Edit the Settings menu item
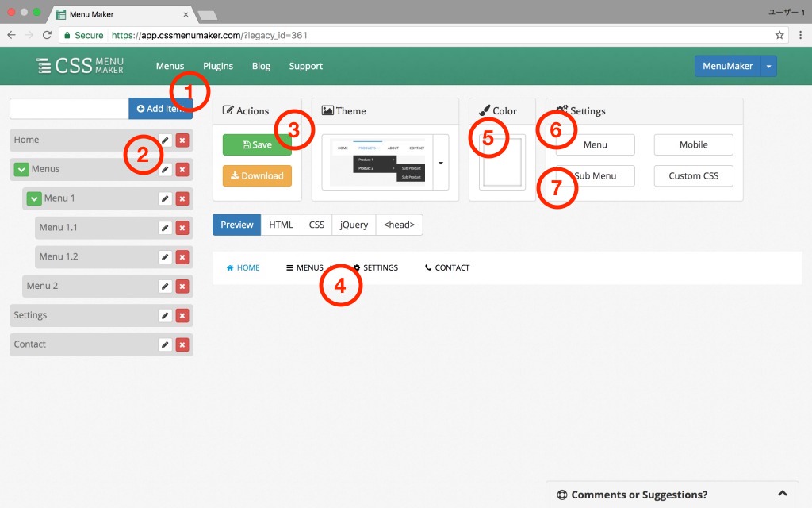This screenshot has width=812, height=508. coord(165,315)
